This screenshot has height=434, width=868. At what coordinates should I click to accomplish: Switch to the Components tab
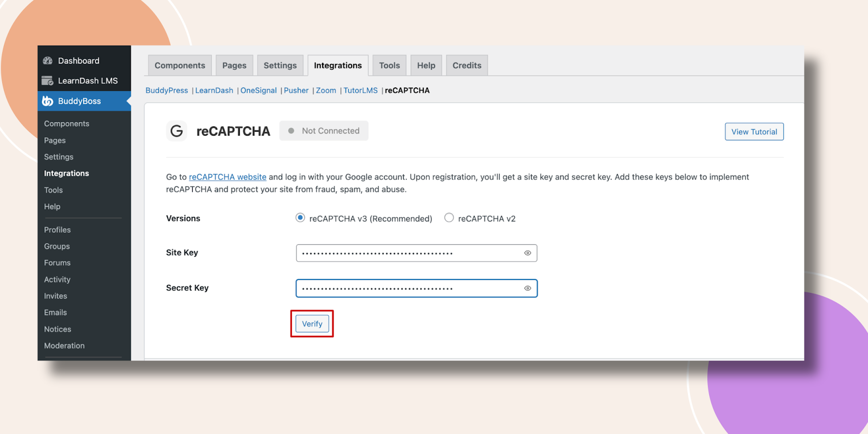180,66
